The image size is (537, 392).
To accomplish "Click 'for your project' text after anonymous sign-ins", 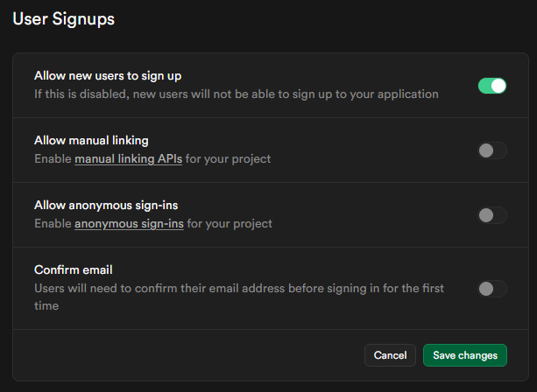I will point(230,224).
